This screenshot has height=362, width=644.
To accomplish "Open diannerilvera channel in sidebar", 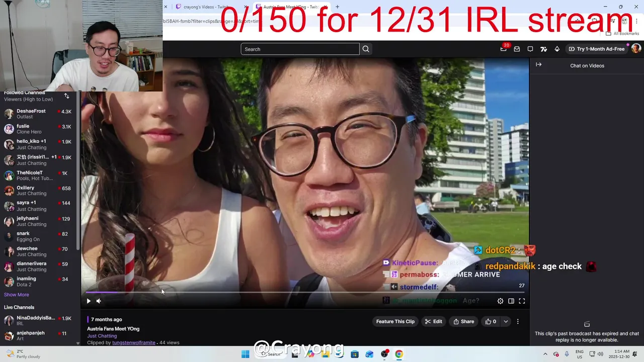I will [39, 266].
